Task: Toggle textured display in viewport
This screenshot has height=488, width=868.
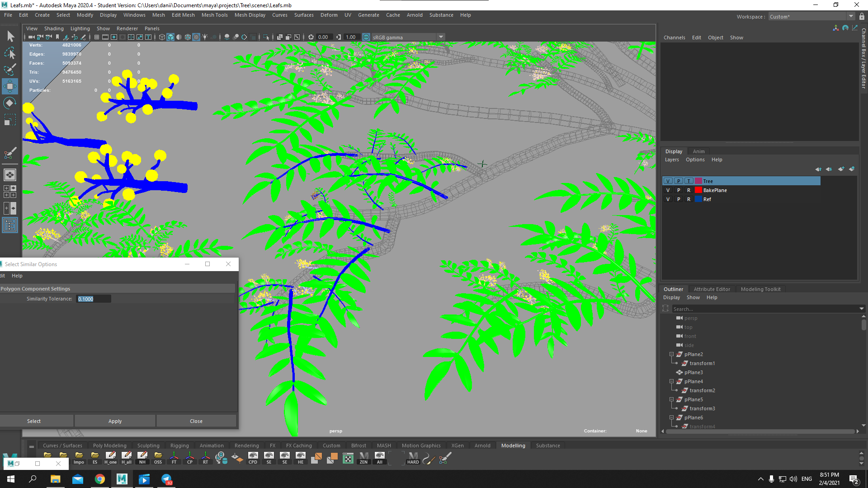Action: 196,37
